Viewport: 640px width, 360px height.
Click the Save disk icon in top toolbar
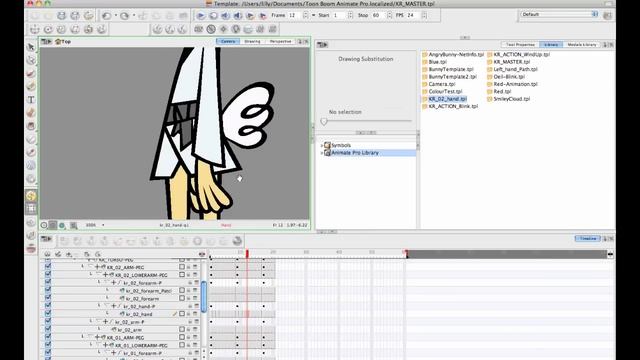(61, 16)
